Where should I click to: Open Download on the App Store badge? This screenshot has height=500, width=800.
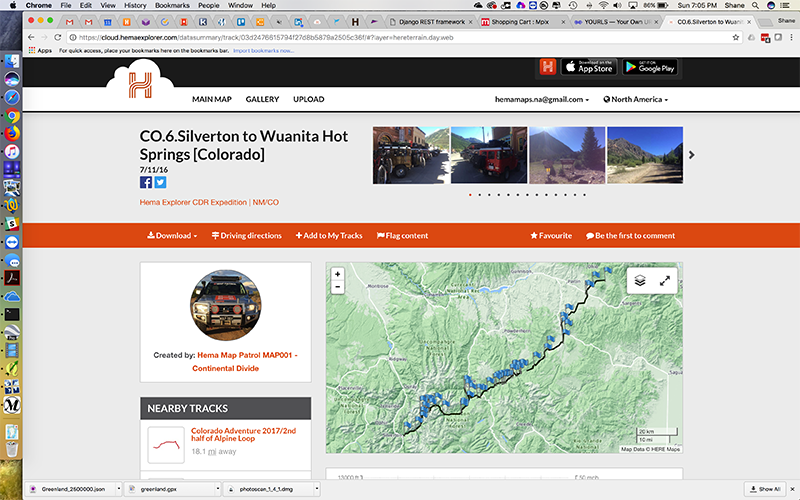589,67
